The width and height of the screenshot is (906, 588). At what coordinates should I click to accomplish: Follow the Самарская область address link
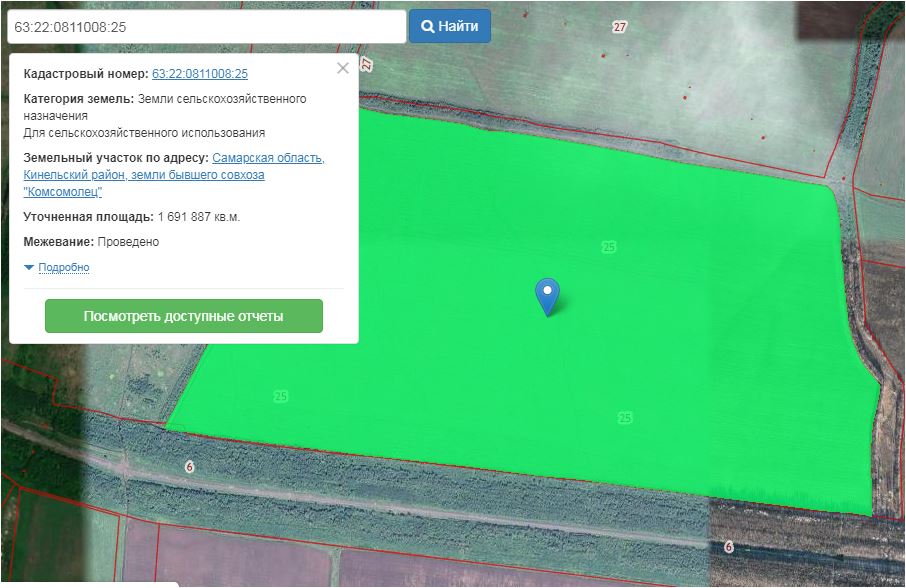pos(268,158)
